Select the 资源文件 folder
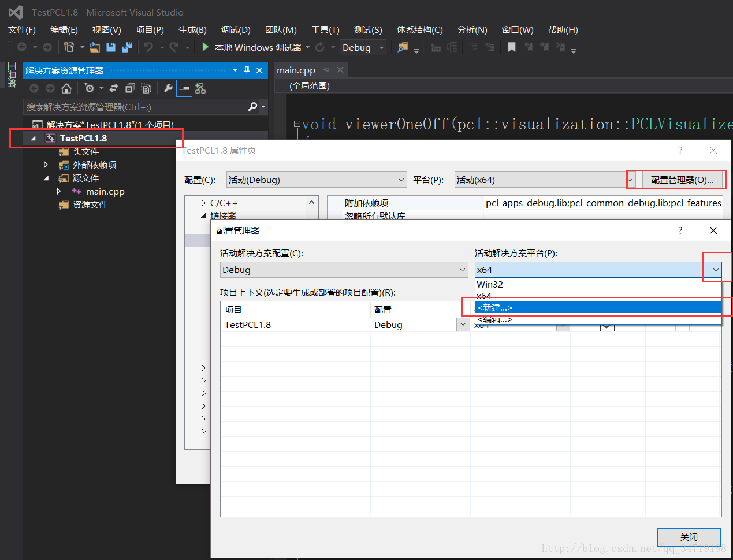 [x=90, y=204]
